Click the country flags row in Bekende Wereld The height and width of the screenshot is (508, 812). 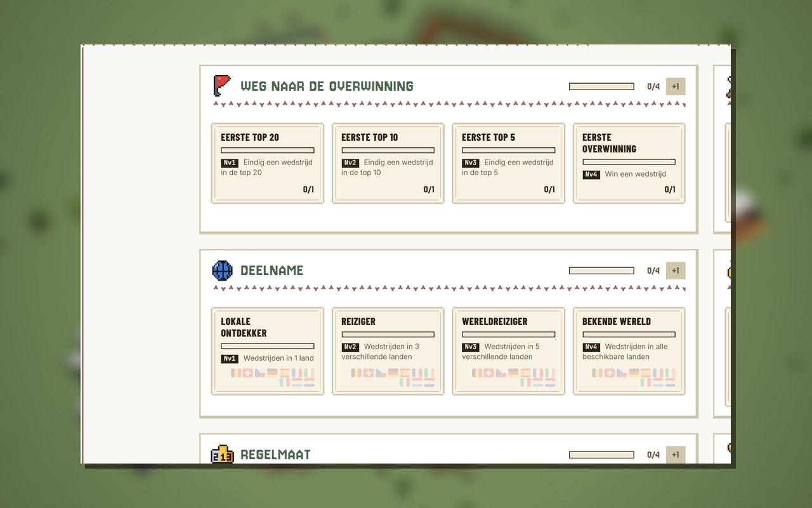tap(634, 378)
